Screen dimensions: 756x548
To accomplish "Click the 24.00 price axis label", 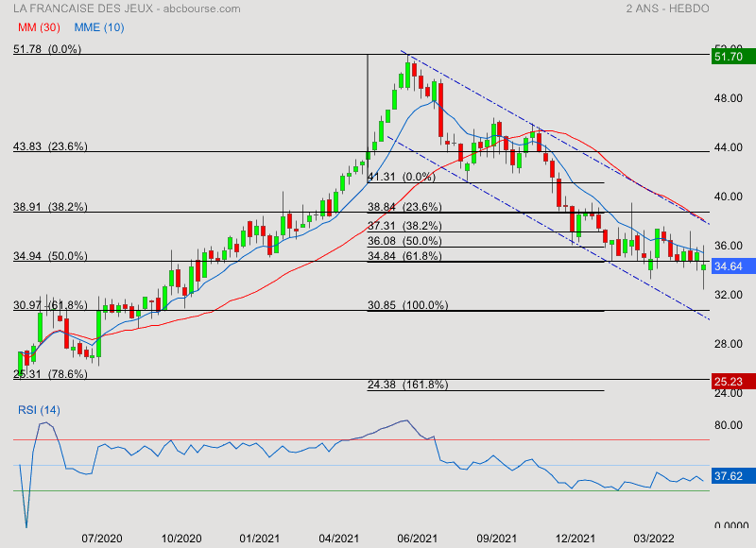I will tap(728, 393).
